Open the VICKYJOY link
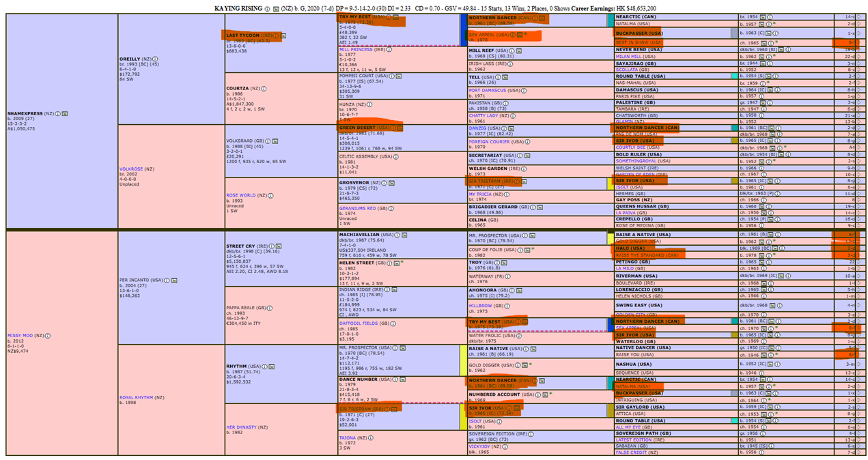The height and width of the screenshot is (460, 868). coord(480,446)
